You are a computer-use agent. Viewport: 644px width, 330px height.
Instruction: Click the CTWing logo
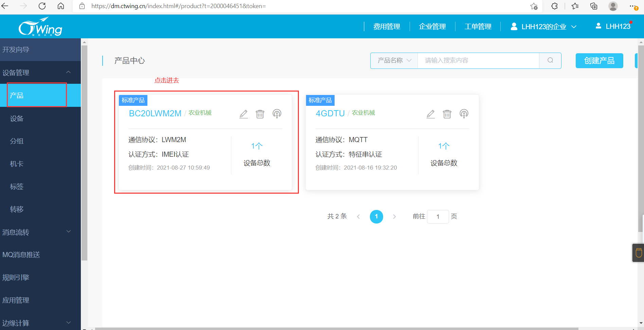click(x=40, y=26)
